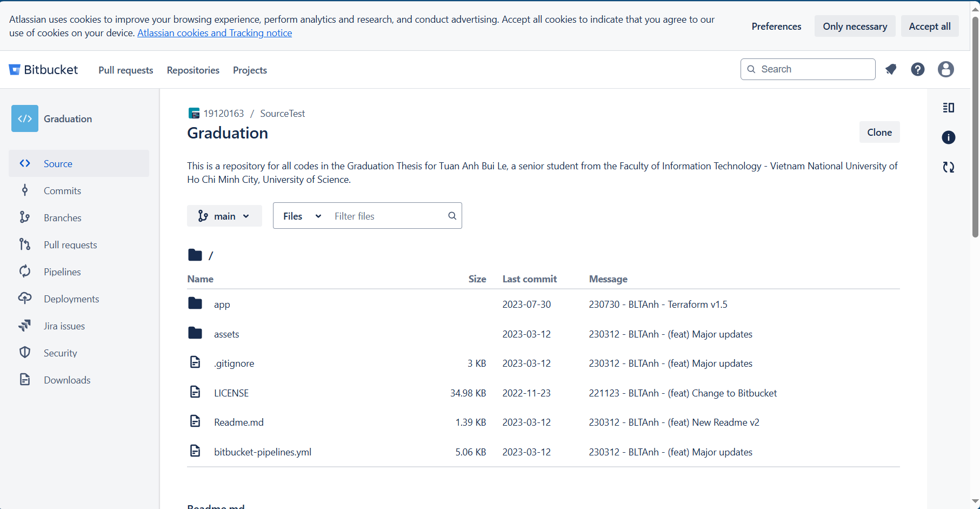
Task: Click the top Search input field
Action: (808, 69)
